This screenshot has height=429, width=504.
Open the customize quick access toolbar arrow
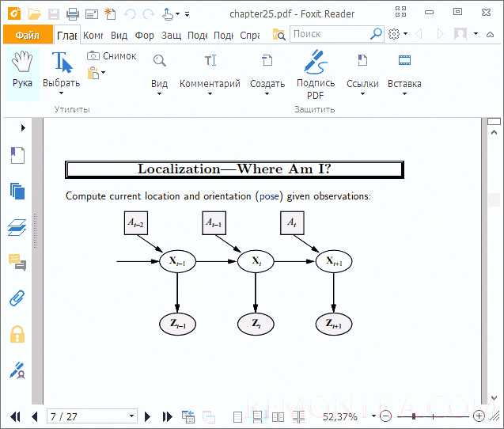[x=187, y=14]
